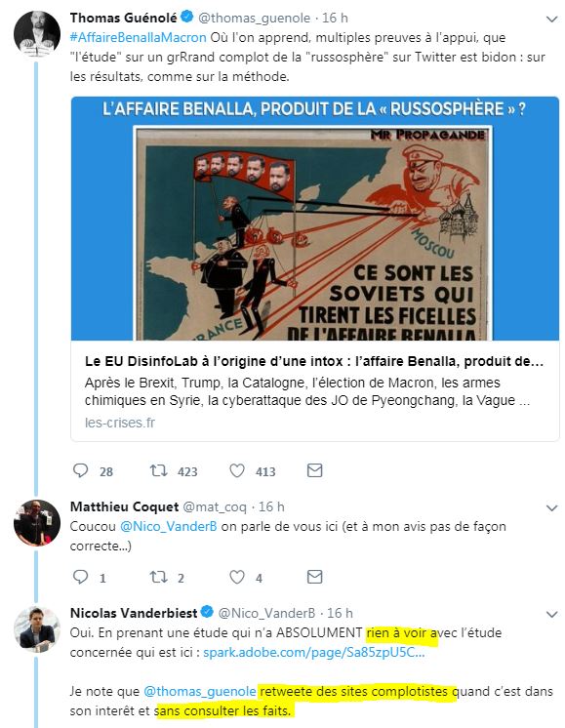This screenshot has height=728, width=565.
Task: Reply to Matthieu Coquet's tweet
Action: tap(81, 577)
